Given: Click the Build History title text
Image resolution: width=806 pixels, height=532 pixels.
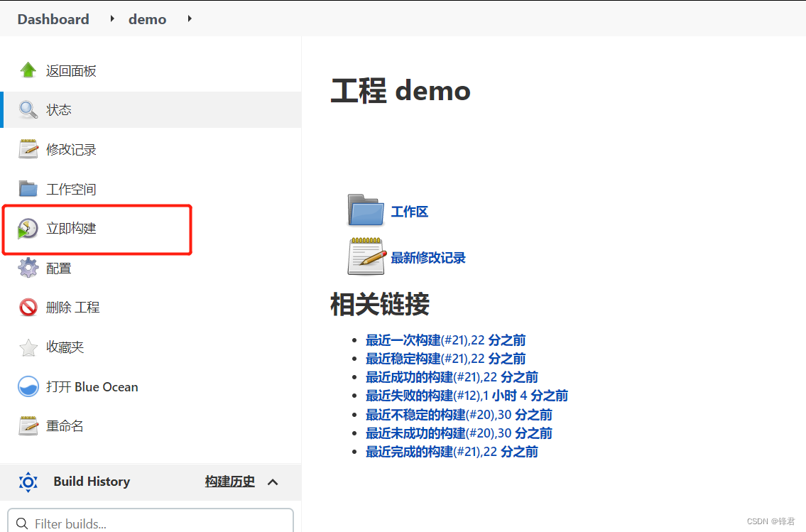Looking at the screenshot, I should [x=92, y=482].
